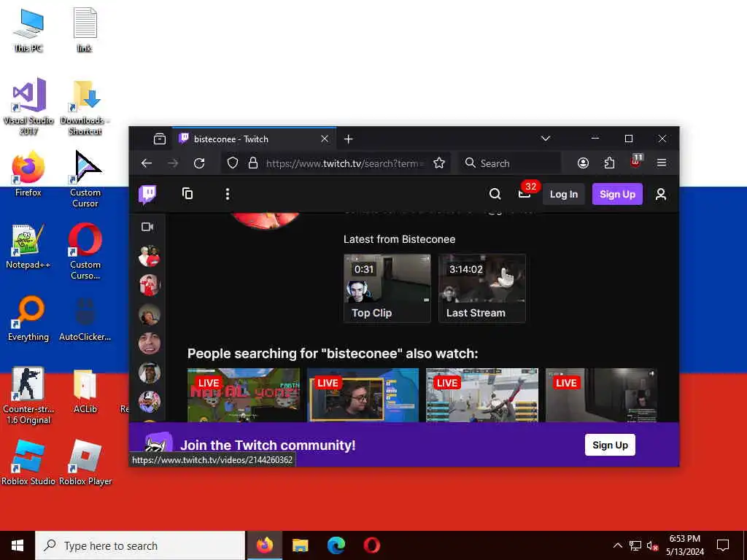The image size is (747, 560).
Task: Show hidden system tray icons
Action: tap(617, 545)
